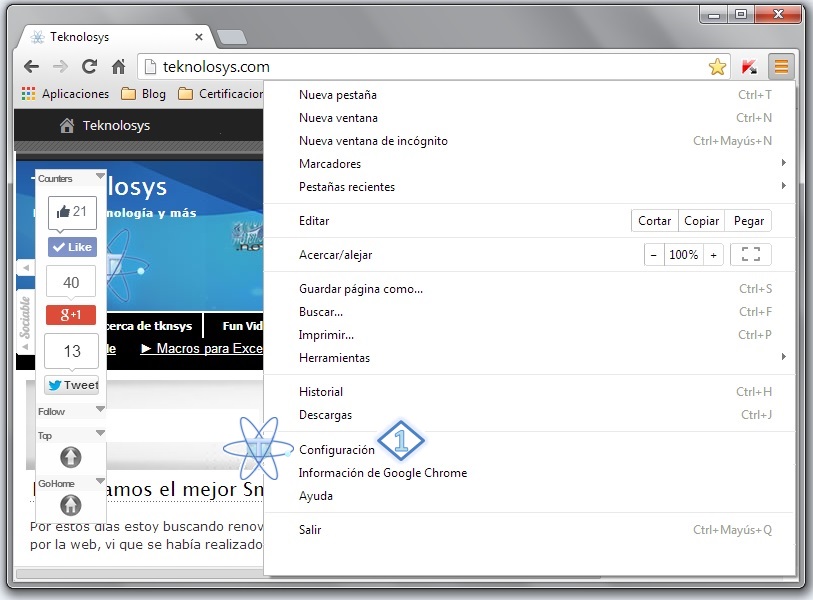This screenshot has width=813, height=600.
Task: Click the Acerca de tknsys tab
Action: (148, 326)
